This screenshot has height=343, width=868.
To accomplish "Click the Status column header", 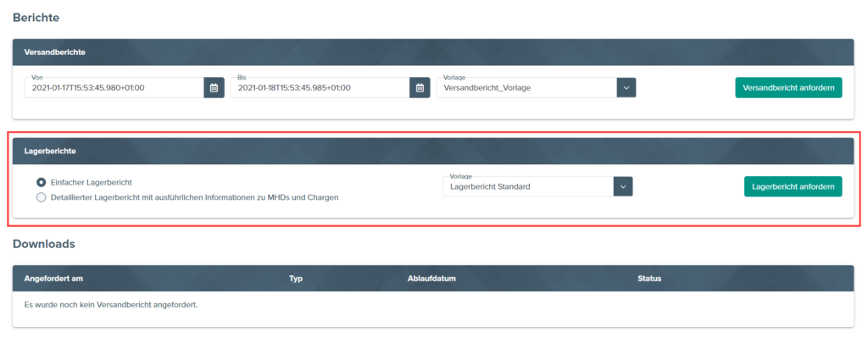I will coord(649,278).
